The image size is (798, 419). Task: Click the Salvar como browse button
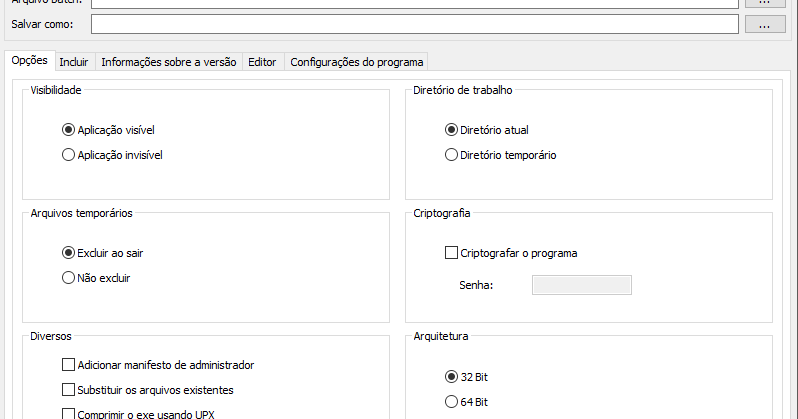[765, 24]
